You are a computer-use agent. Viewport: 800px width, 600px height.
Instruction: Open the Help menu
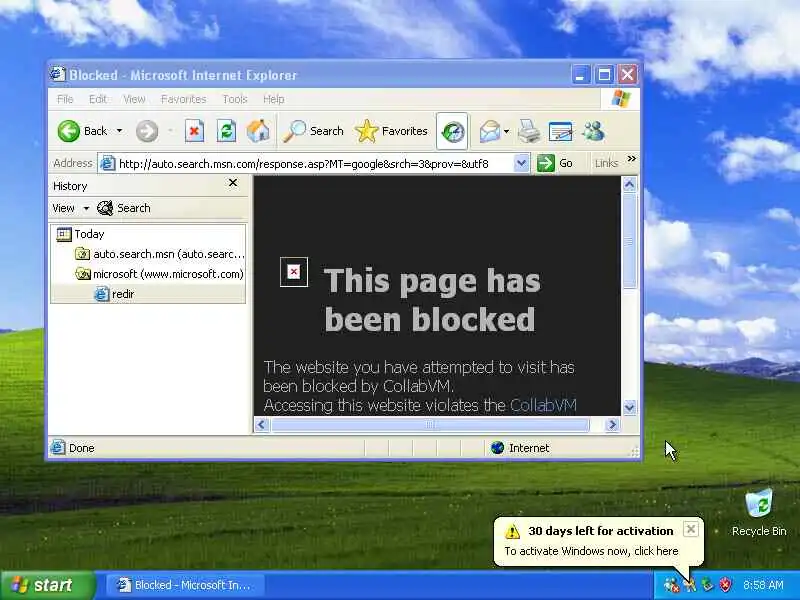tap(273, 99)
